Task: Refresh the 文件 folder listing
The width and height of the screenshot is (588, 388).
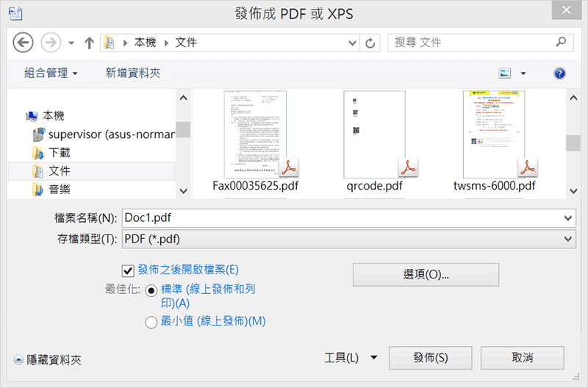Action: tap(370, 43)
